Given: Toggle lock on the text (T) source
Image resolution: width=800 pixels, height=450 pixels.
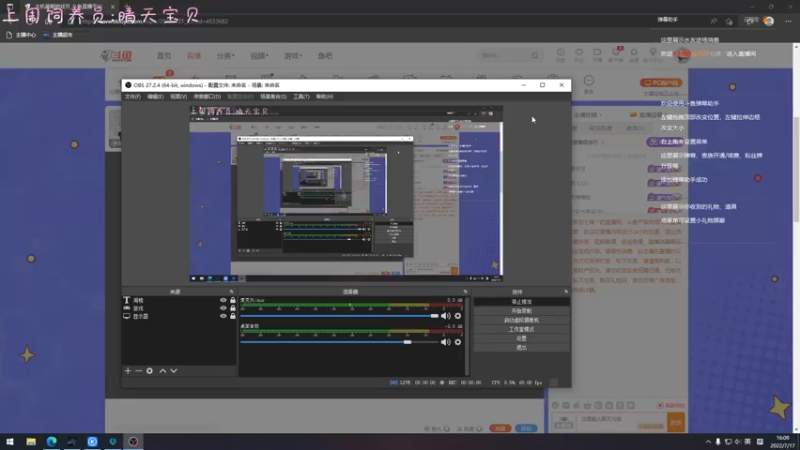Looking at the screenshot, I should tap(233, 300).
